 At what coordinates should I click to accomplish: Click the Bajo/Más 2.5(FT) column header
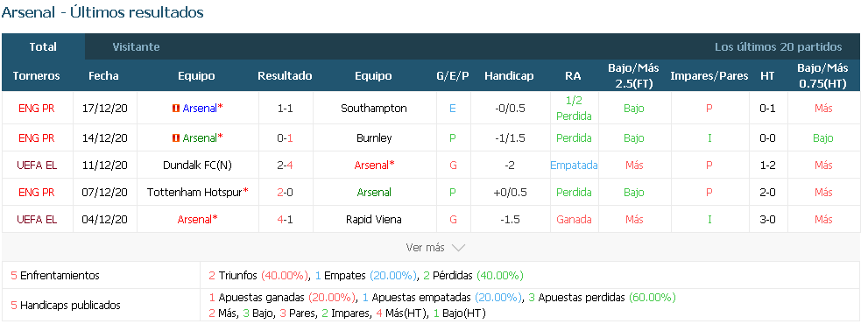tap(634, 76)
